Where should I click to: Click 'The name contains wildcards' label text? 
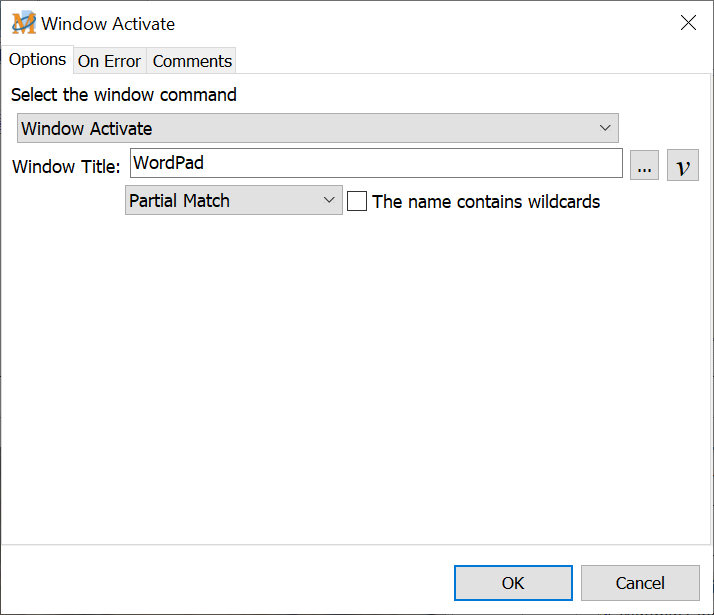[486, 201]
